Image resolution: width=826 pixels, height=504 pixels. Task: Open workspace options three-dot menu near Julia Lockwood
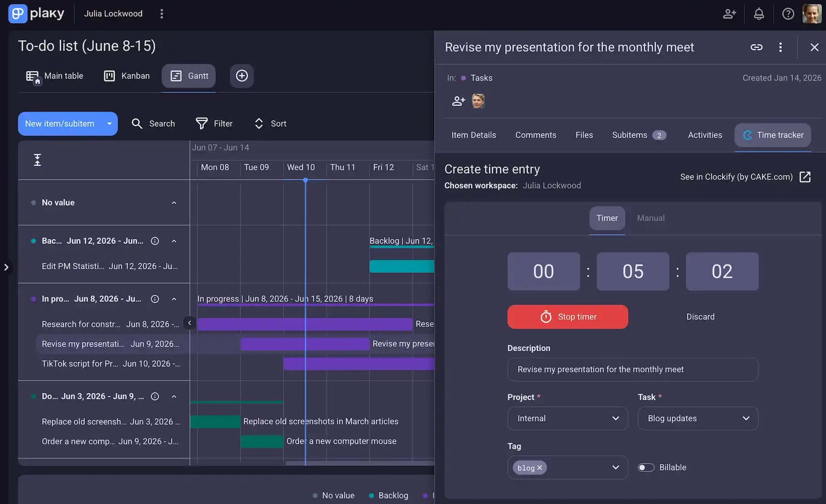(162, 14)
